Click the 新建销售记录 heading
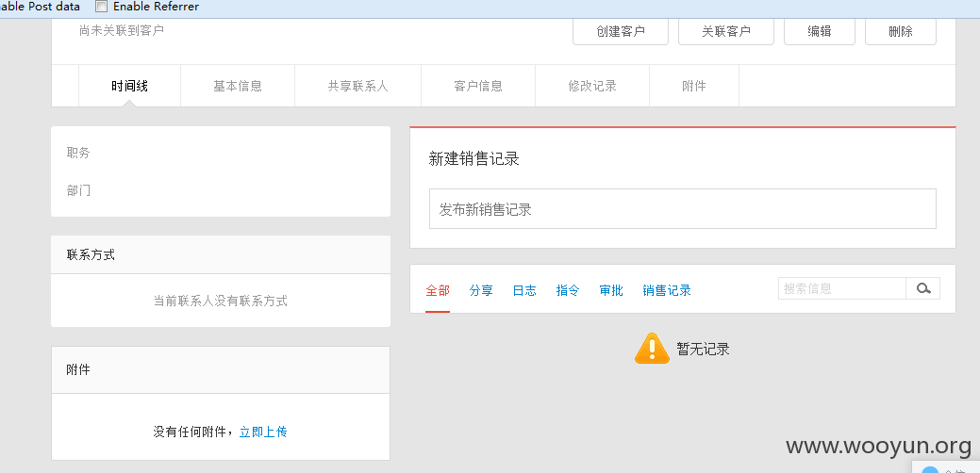Image resolution: width=980 pixels, height=473 pixels. 474,158
